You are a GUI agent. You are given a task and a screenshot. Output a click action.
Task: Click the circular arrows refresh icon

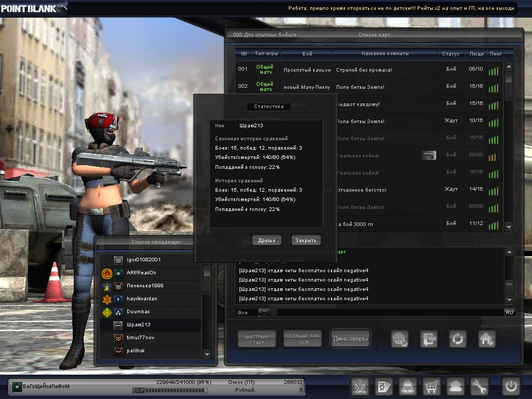pos(458,339)
